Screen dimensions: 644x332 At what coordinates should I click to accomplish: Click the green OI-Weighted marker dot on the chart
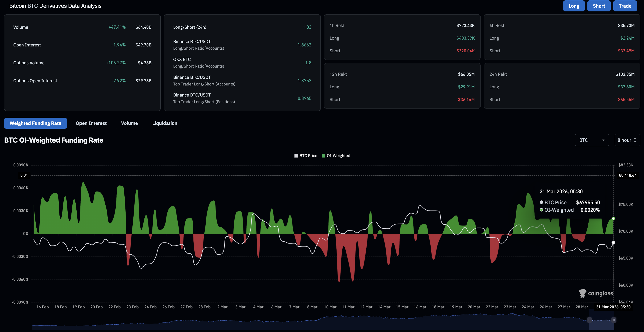pos(613,219)
